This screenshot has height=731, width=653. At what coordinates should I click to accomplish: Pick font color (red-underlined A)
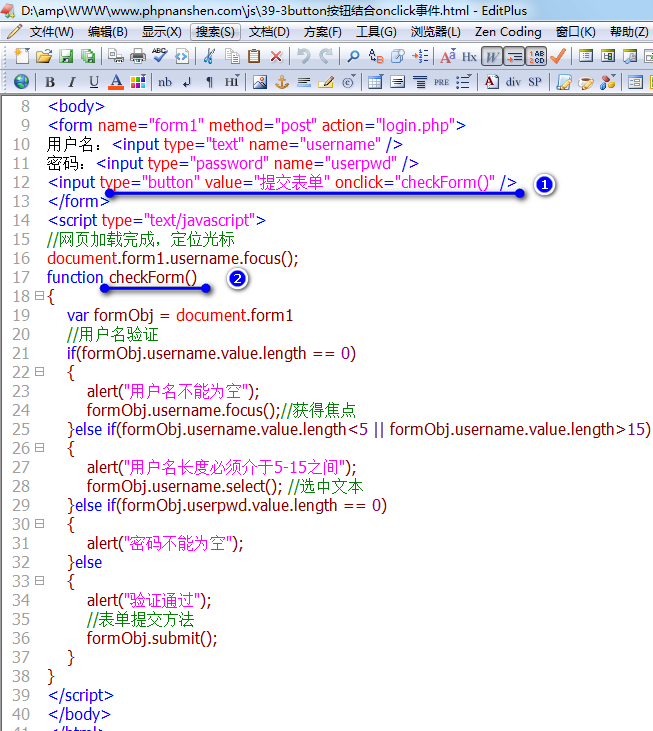[116, 82]
